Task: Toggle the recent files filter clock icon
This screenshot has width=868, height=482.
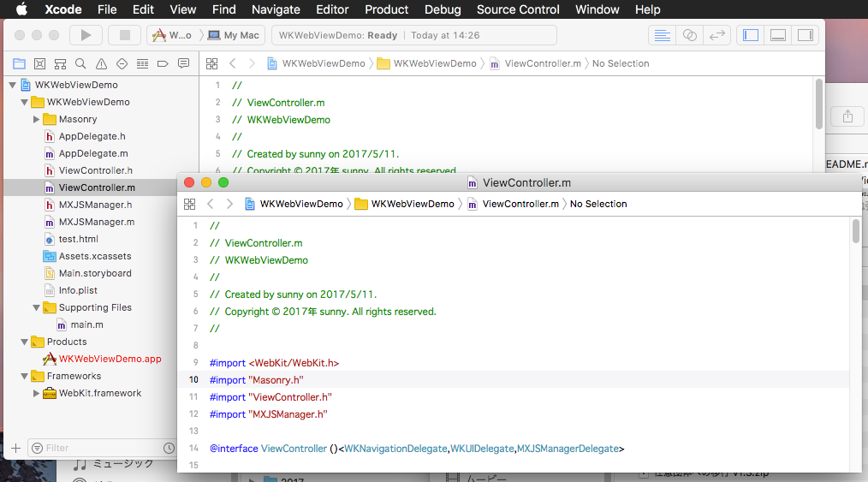Action: click(x=169, y=449)
